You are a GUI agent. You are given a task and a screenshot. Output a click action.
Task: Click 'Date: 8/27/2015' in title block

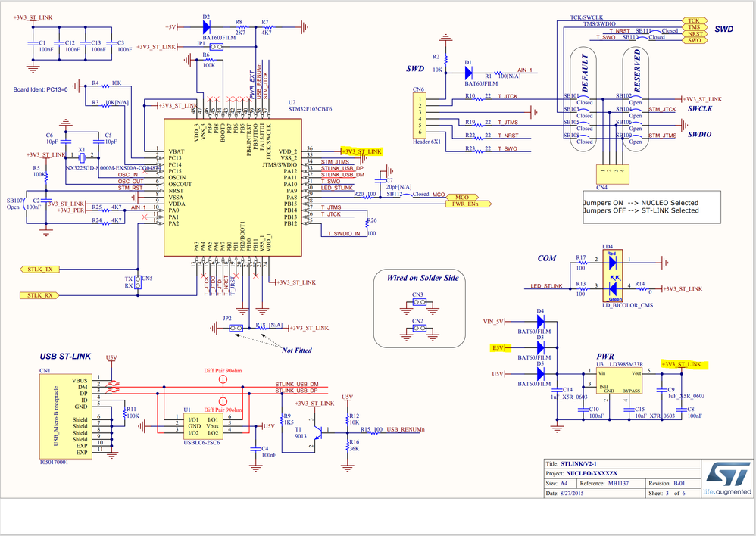coord(564,493)
